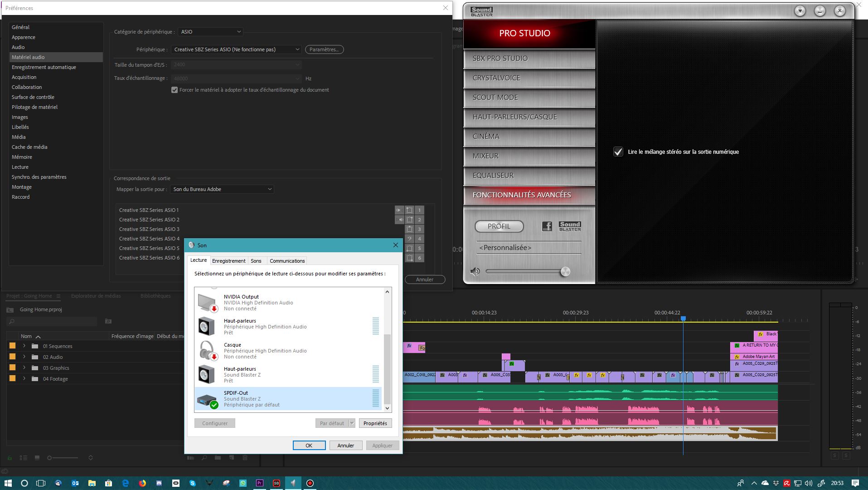Select 'Cache de média' in Préférences sidebar
Image resolution: width=868 pixels, height=490 pixels.
56,147
